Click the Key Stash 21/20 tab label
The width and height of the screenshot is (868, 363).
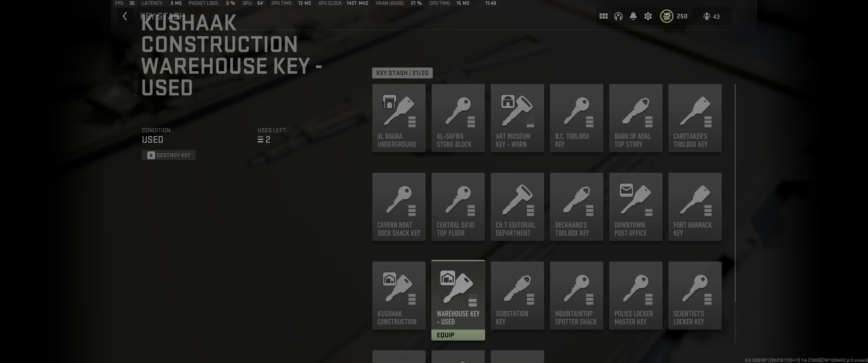point(402,73)
